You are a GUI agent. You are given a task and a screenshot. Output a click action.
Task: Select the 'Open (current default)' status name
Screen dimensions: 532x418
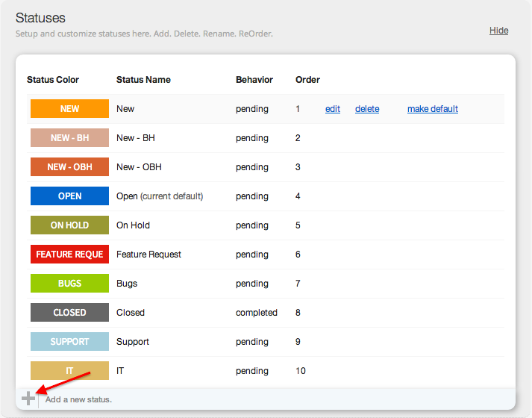click(160, 196)
